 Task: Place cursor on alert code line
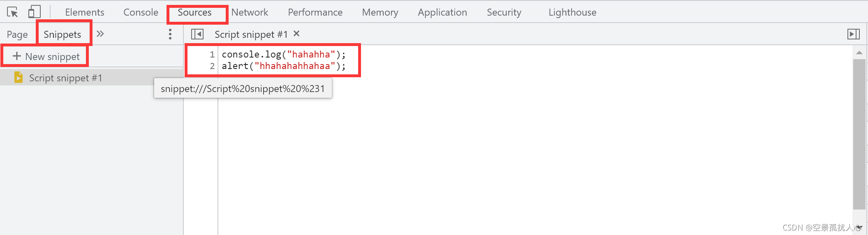coord(284,66)
